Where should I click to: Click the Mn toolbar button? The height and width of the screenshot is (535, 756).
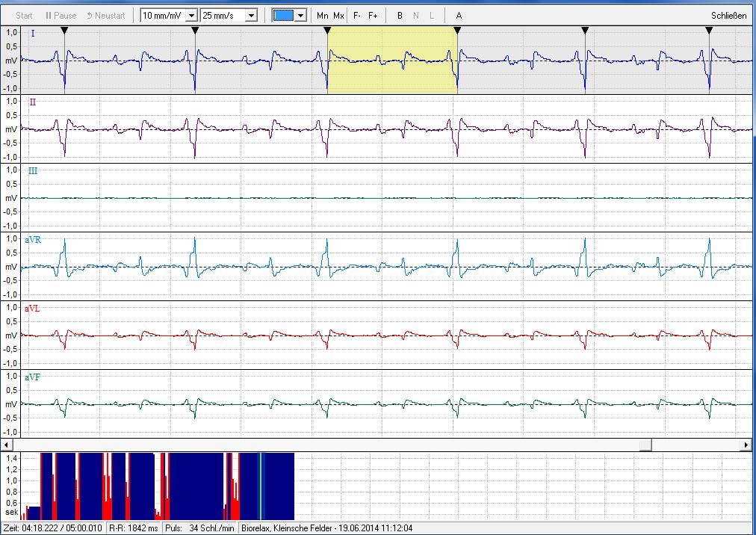click(x=323, y=16)
